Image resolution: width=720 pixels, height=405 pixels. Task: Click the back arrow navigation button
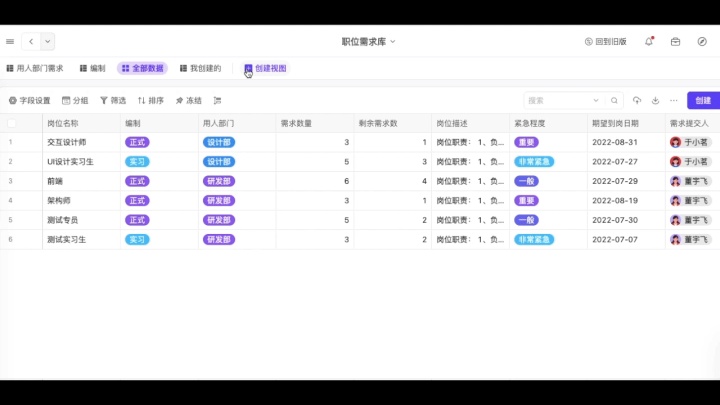[31, 41]
